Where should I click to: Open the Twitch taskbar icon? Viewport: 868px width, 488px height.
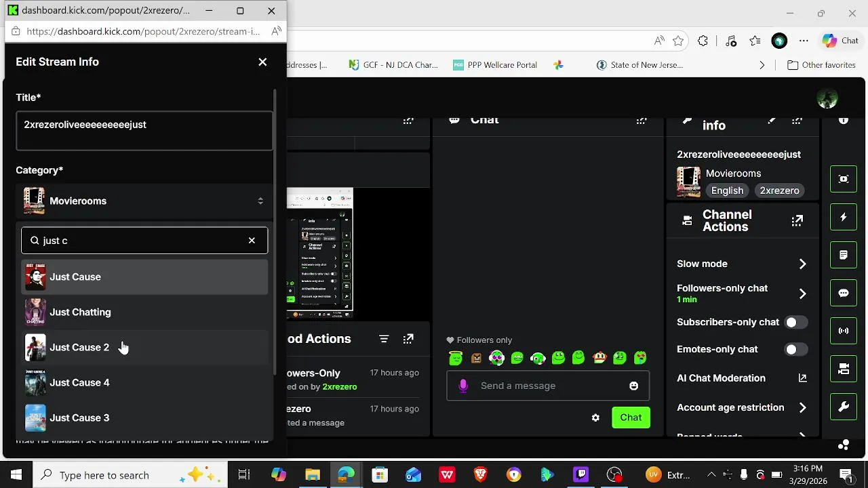(581, 475)
